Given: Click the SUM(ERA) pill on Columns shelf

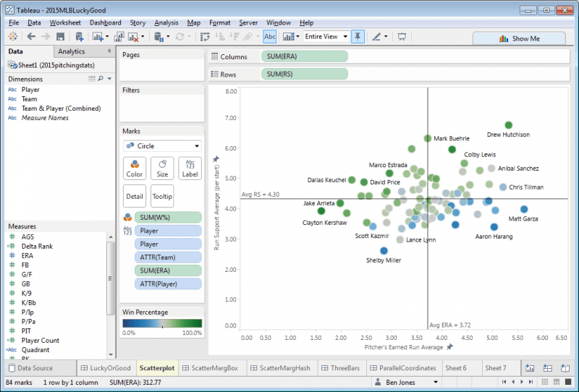Looking at the screenshot, I should pyautogui.click(x=304, y=56).
